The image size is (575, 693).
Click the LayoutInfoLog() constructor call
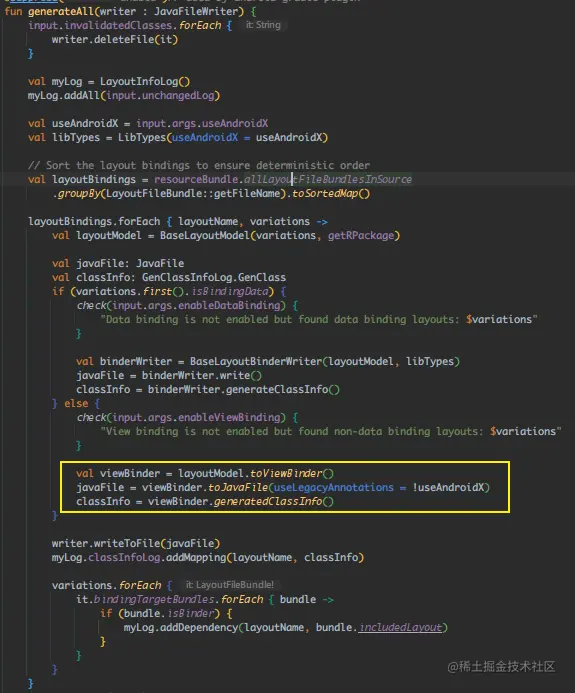tap(145, 82)
